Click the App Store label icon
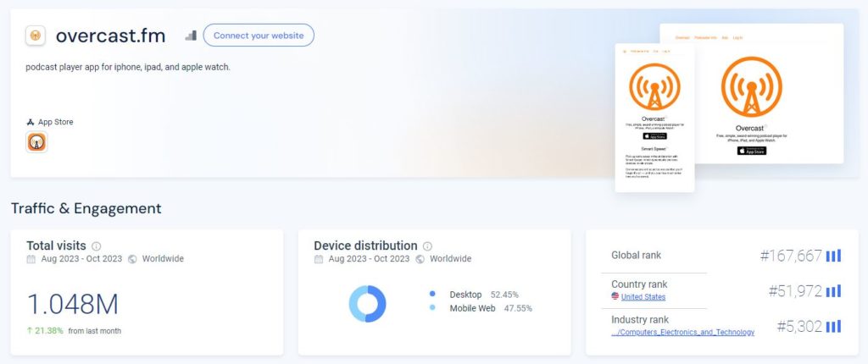Viewport: 868px width, 364px height. (31, 122)
